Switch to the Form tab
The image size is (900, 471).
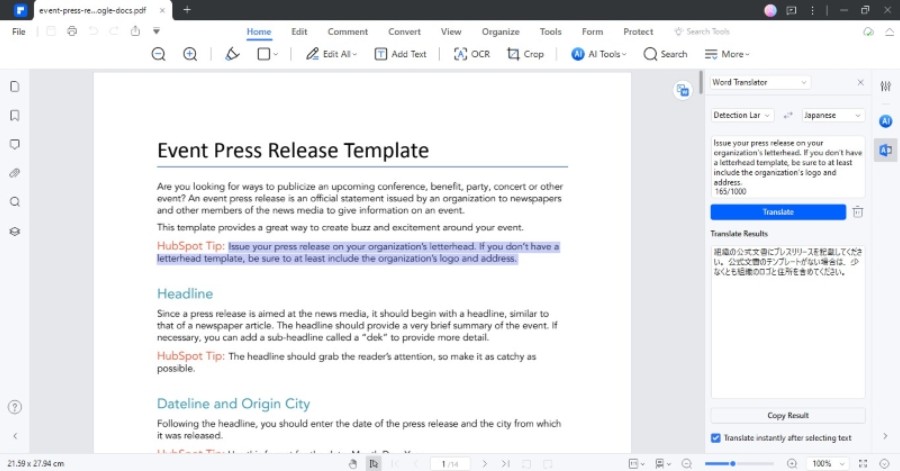click(592, 32)
